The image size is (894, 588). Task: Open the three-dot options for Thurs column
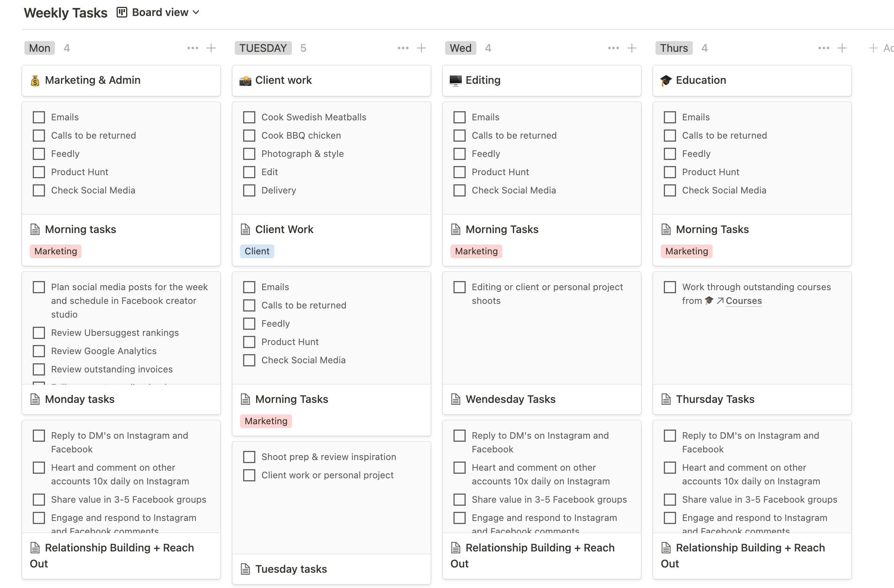tap(824, 48)
